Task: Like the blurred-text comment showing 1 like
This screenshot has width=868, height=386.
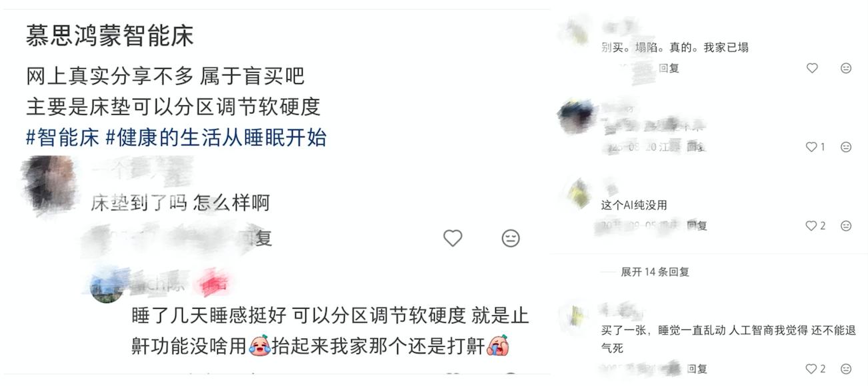Action: point(815,147)
